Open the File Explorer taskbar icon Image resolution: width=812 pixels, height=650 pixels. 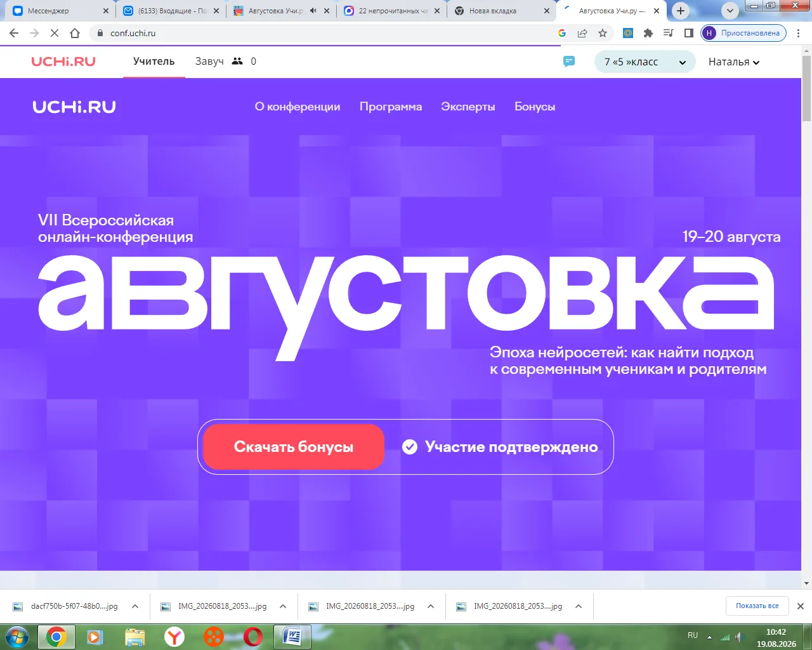(134, 637)
